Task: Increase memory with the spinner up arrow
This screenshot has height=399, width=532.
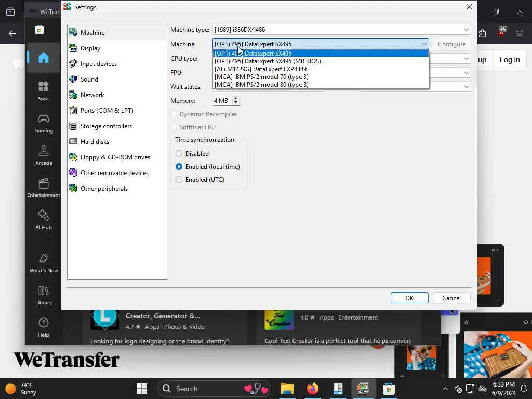Action: coord(235,98)
